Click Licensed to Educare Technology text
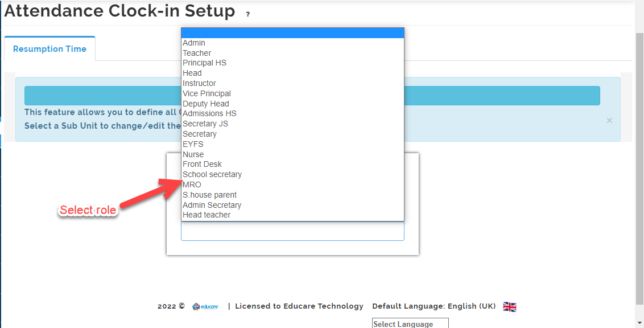The image size is (644, 328). (299, 306)
